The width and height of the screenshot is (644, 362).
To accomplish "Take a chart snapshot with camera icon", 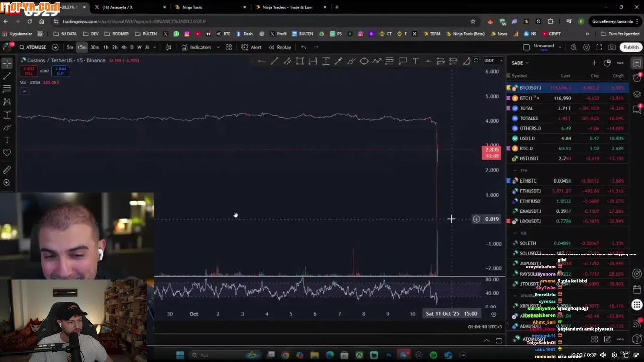I will (612, 47).
